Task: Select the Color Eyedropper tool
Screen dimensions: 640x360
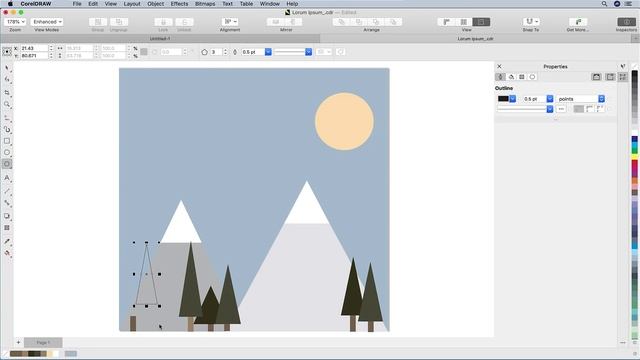Action: point(7,241)
